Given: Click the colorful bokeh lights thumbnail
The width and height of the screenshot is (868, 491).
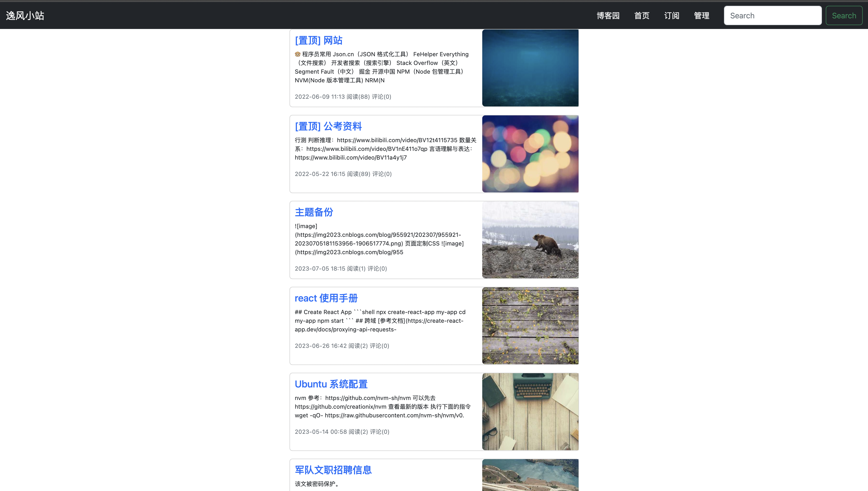Looking at the screenshot, I should point(530,154).
